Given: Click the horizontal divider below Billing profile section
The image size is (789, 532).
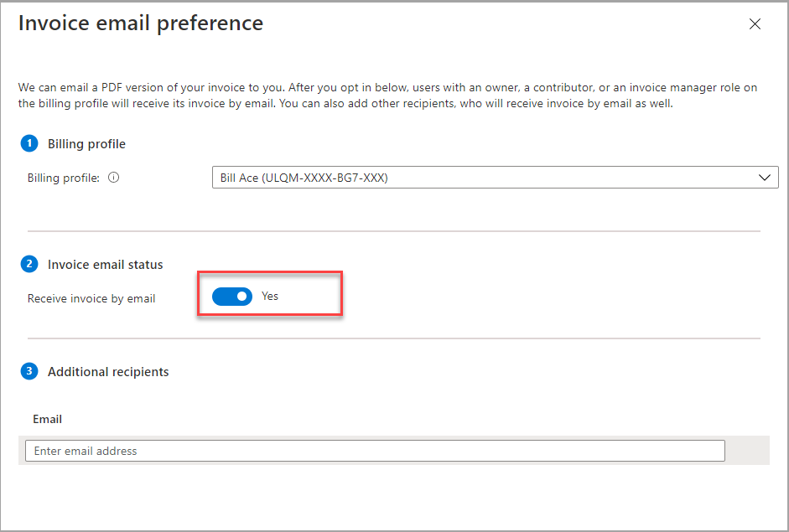Looking at the screenshot, I should (394, 231).
